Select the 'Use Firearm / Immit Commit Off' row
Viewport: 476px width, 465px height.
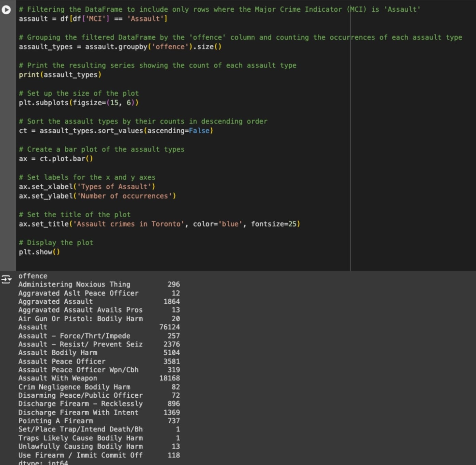pos(99,455)
